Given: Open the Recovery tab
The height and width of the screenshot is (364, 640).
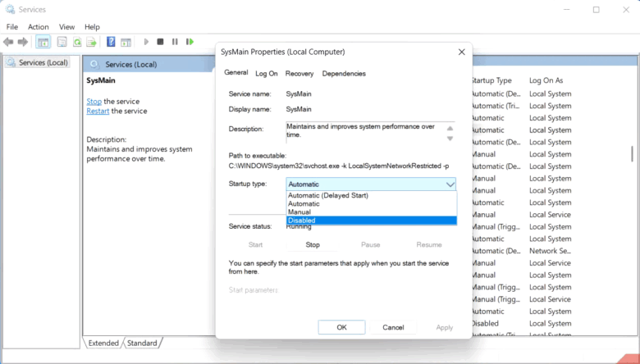Looking at the screenshot, I should (x=299, y=74).
